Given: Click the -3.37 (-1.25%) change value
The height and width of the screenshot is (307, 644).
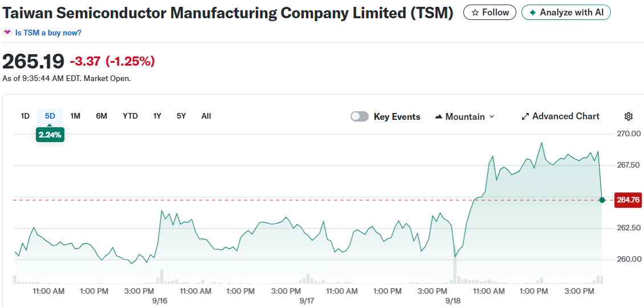Looking at the screenshot, I should tap(112, 62).
